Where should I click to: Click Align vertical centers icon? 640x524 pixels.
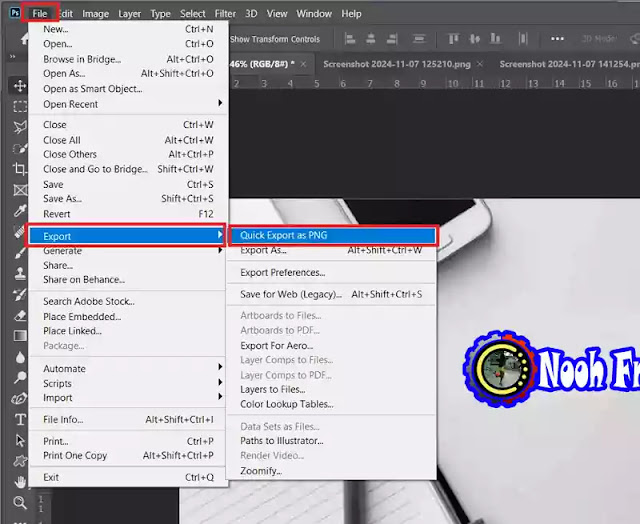tap(474, 39)
